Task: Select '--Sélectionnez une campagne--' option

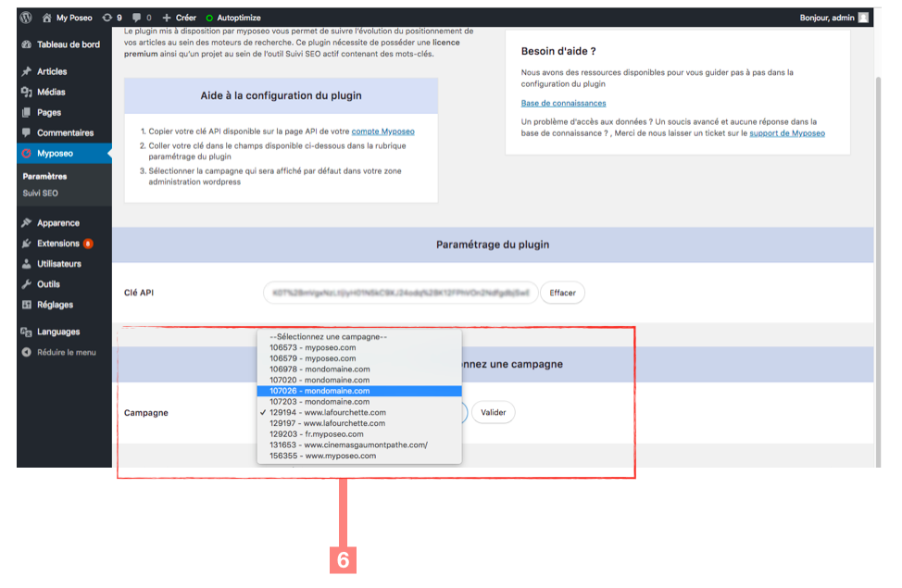Action: 359,336
